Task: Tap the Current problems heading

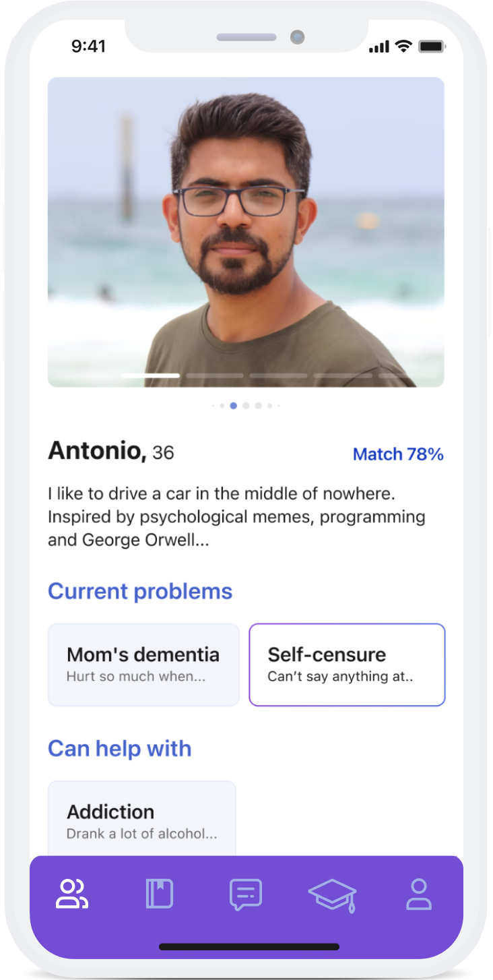Action: (140, 591)
